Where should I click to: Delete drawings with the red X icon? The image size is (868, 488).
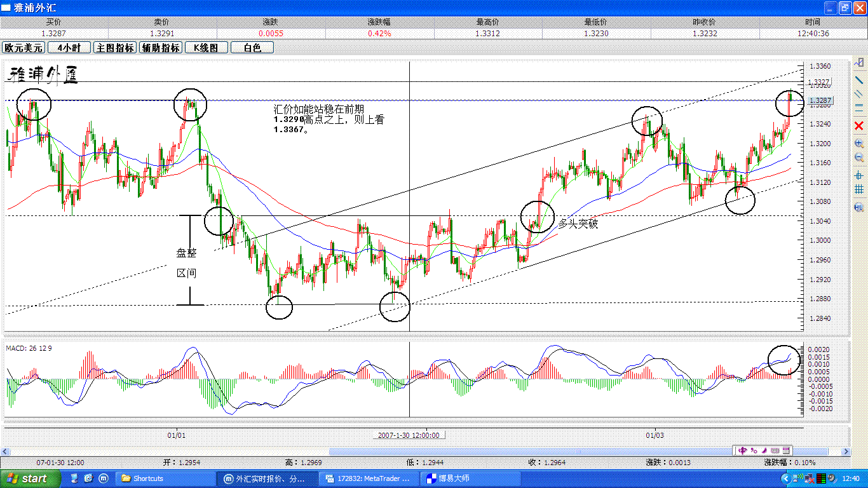click(859, 125)
